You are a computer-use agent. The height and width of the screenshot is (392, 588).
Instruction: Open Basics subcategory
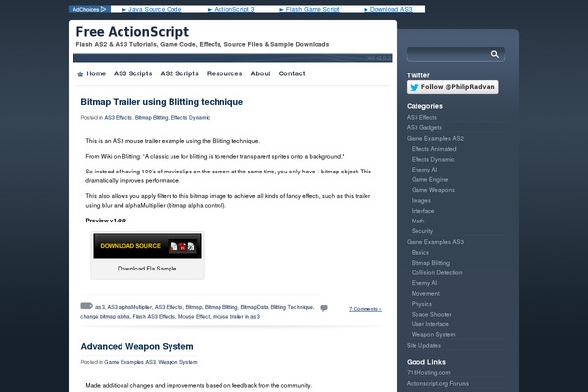420,253
